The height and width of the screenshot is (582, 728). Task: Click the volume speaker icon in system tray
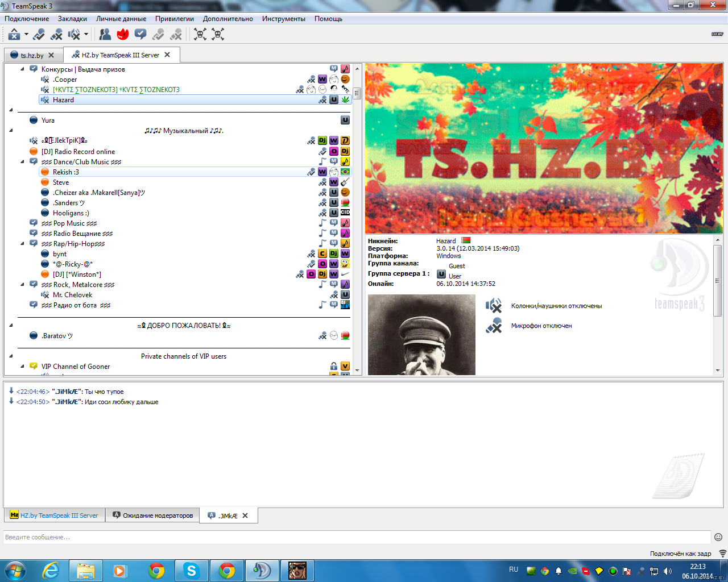[668, 571]
